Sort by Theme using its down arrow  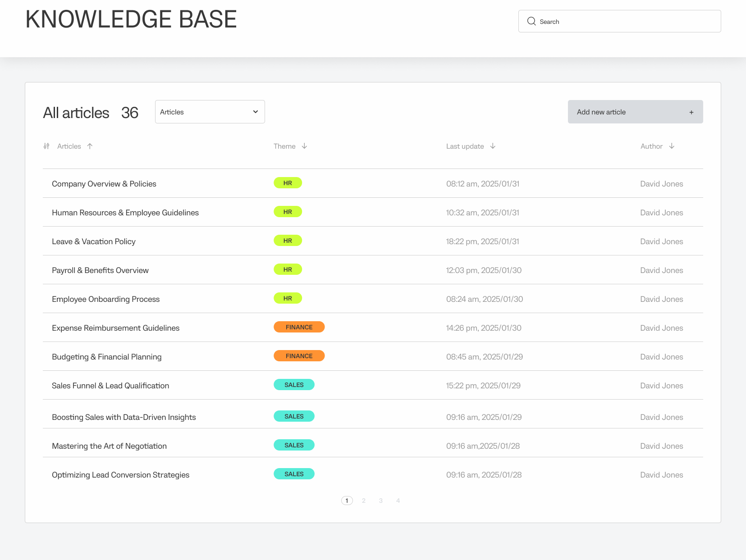(304, 146)
